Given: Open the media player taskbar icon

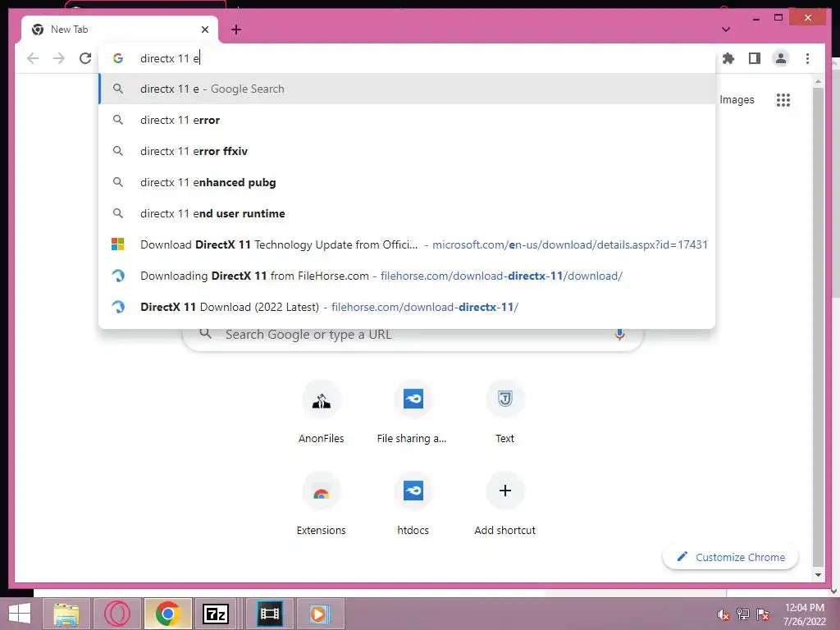Looking at the screenshot, I should [x=320, y=614].
